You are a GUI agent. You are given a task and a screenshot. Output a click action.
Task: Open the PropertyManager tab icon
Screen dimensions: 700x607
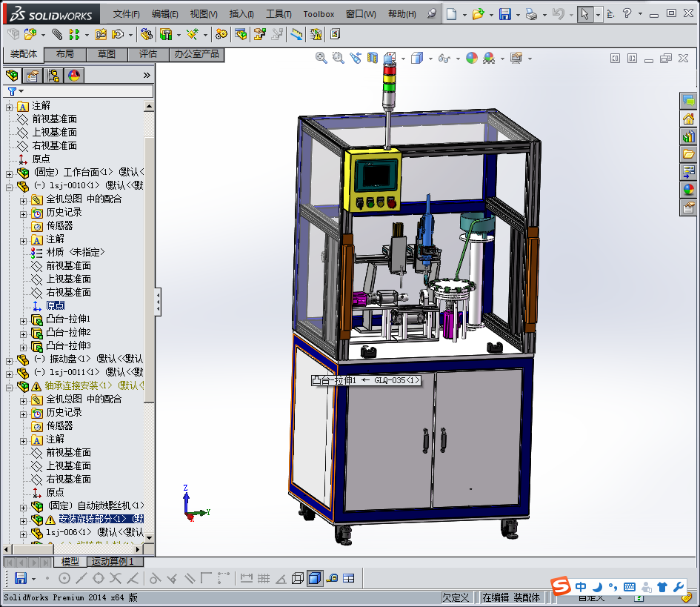[x=32, y=76]
